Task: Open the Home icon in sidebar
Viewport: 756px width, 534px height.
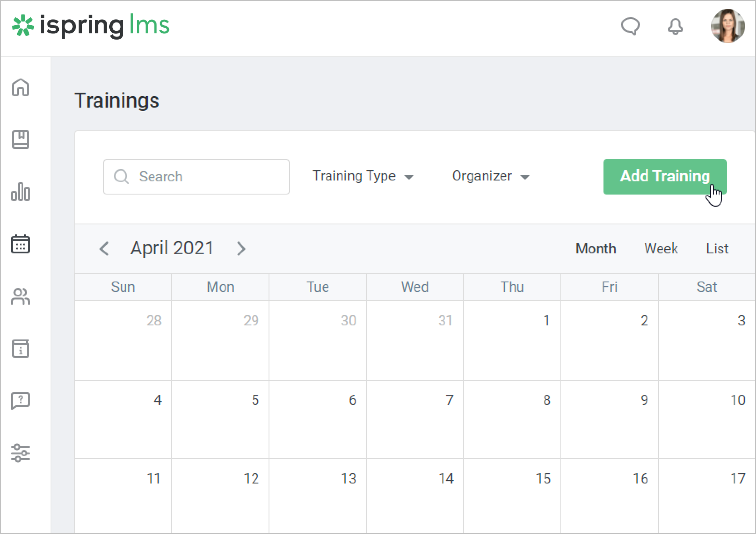Action: (21, 87)
